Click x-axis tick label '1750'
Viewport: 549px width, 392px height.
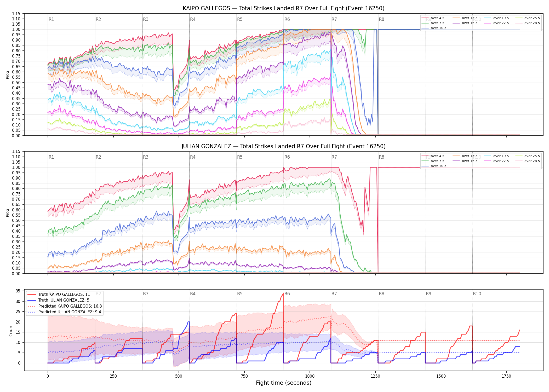[x=506, y=376]
